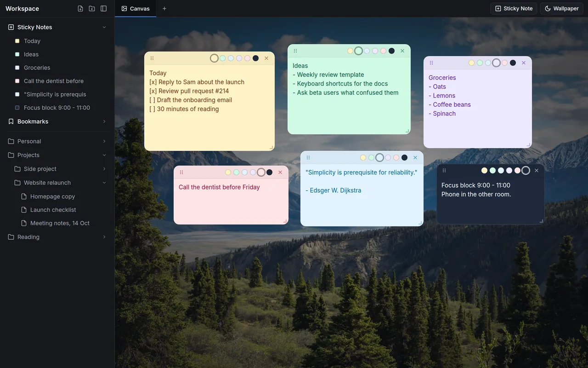Toggle the sidebar panel icon
The height and width of the screenshot is (368, 588).
tap(104, 9)
